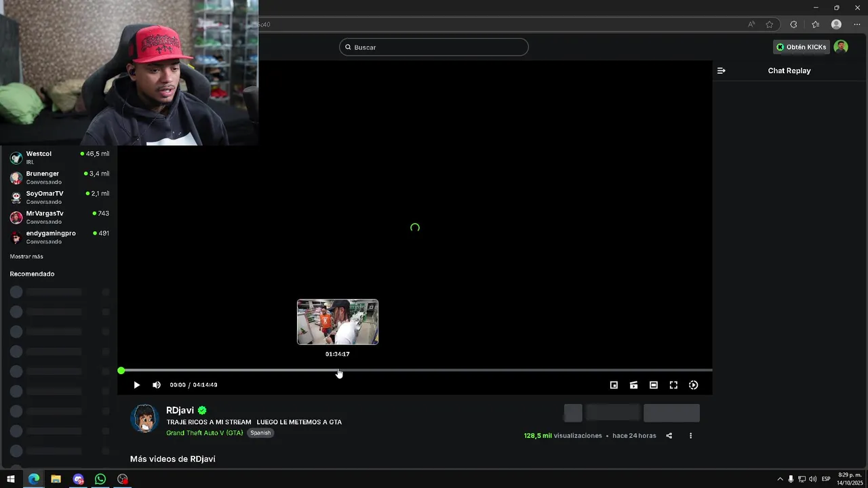
Task: Open browser extensions puzzle icon
Action: [x=793, y=24]
